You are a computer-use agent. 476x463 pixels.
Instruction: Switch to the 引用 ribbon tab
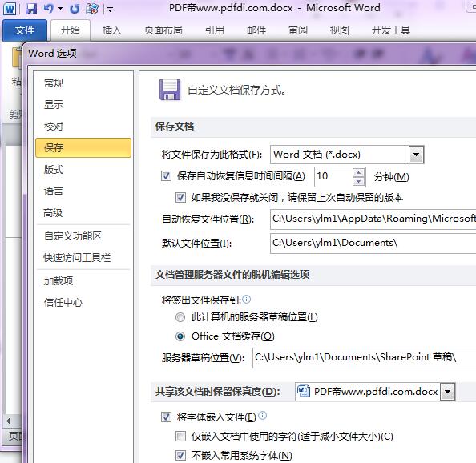(214, 30)
